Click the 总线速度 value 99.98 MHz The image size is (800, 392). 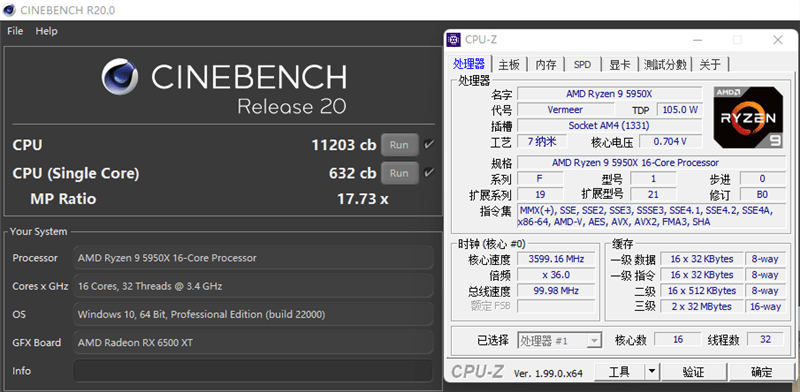pos(556,290)
